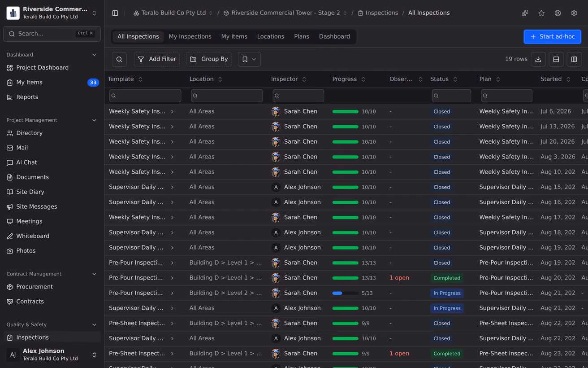Screen dimensions: 588x368
Task: Click the 1 open observation on Pre-Sheet row
Action: click(399, 354)
